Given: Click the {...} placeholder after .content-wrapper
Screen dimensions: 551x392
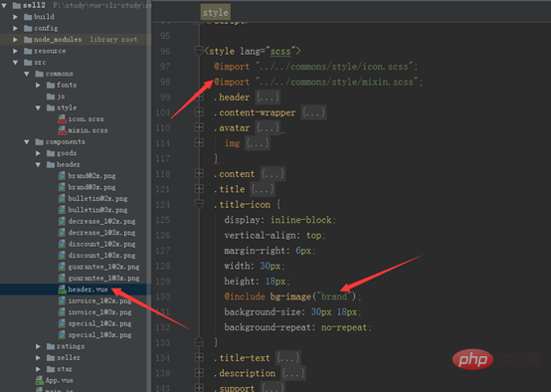Looking at the screenshot, I should click(314, 112).
